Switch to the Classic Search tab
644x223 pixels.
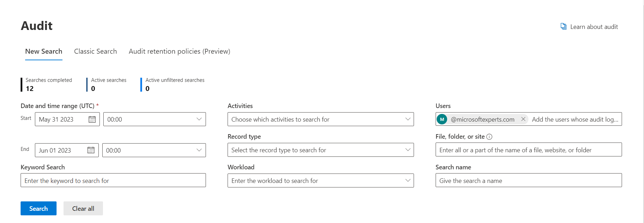click(95, 51)
